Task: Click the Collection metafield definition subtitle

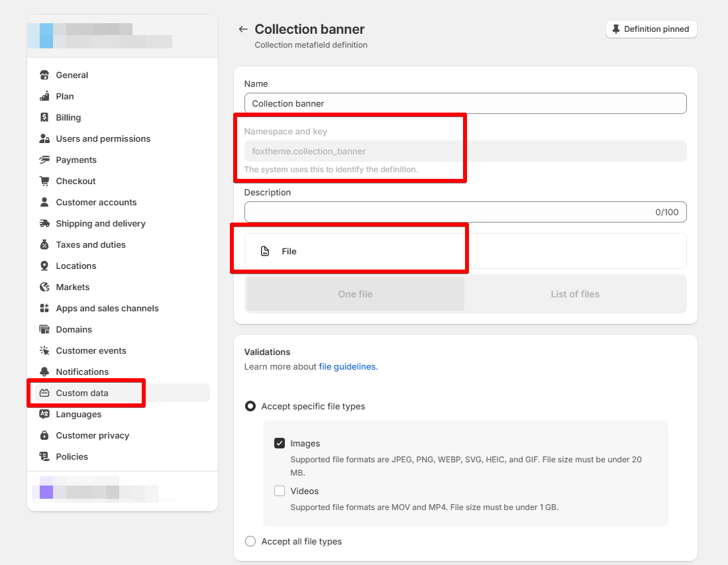Action: tap(311, 45)
